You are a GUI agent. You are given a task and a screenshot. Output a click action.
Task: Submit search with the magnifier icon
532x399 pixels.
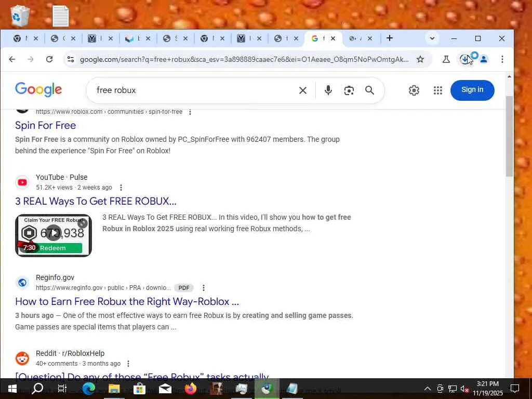369,90
